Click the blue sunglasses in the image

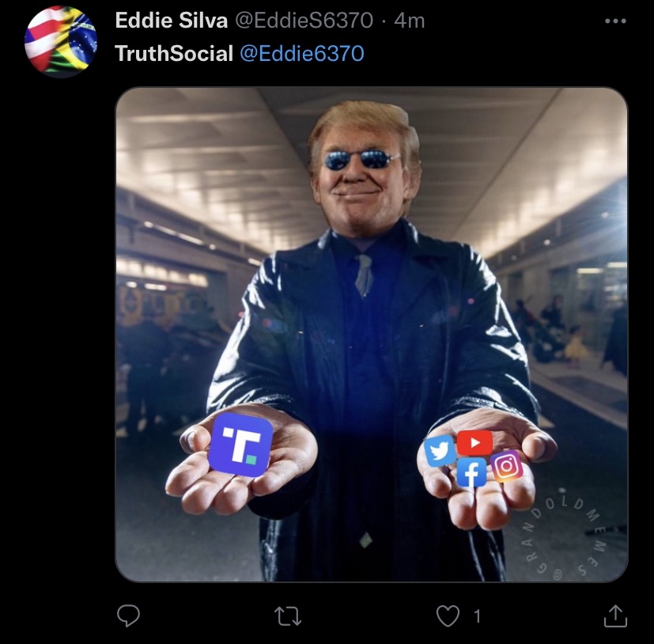(x=361, y=160)
